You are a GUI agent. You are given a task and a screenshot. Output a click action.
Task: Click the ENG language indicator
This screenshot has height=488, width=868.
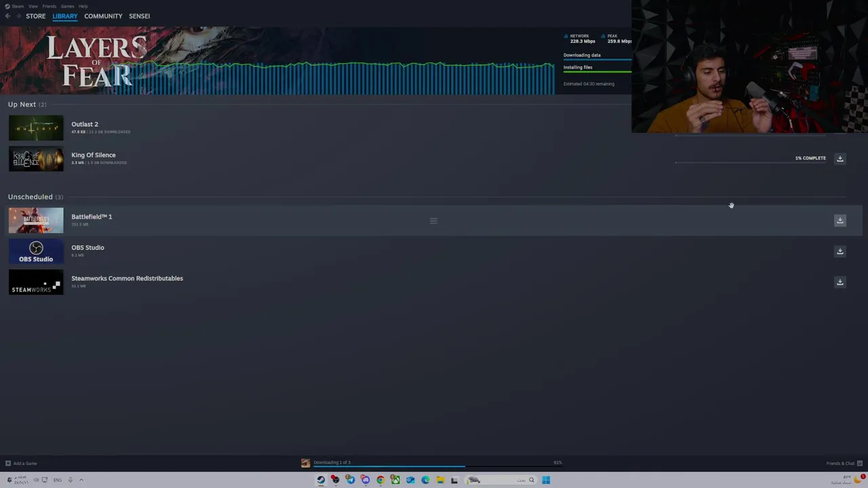[x=58, y=480]
